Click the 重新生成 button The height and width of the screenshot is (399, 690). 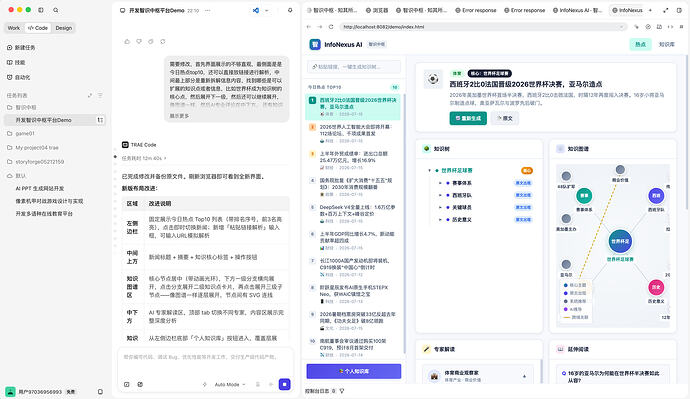pos(468,118)
